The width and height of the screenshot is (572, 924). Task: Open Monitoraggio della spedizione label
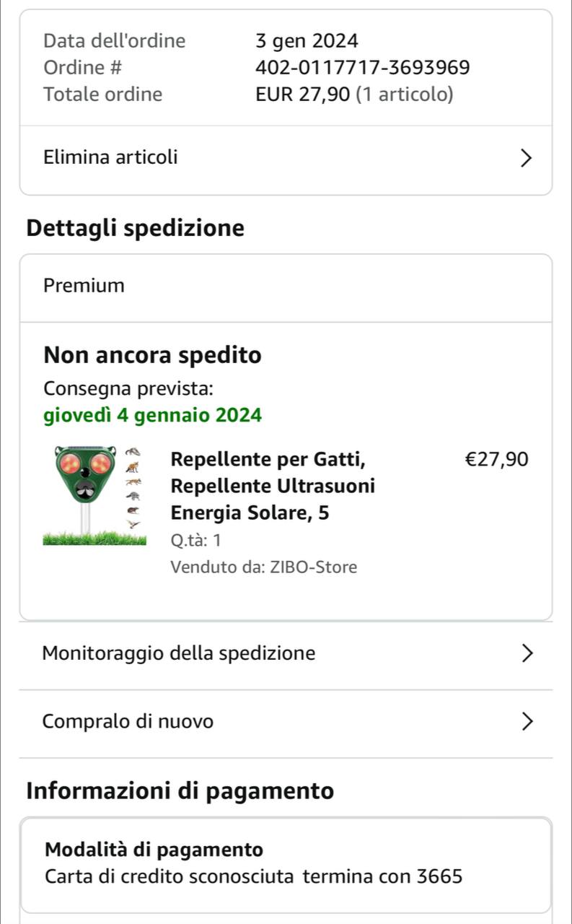click(179, 653)
